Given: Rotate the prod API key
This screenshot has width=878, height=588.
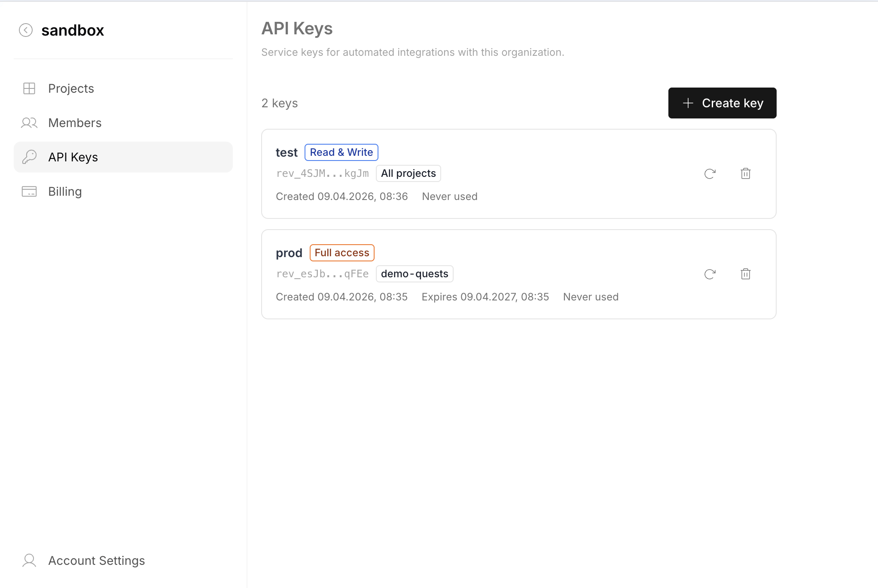Looking at the screenshot, I should pyautogui.click(x=710, y=274).
